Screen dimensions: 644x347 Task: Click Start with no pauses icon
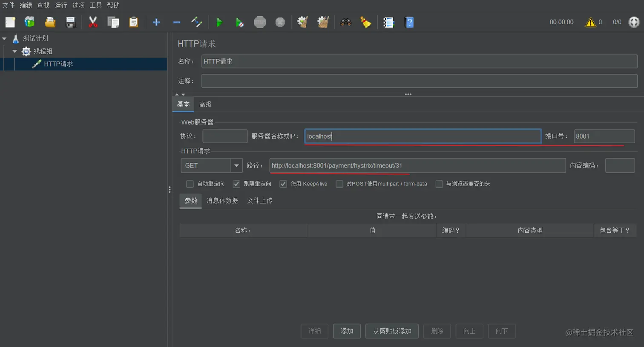tap(240, 22)
